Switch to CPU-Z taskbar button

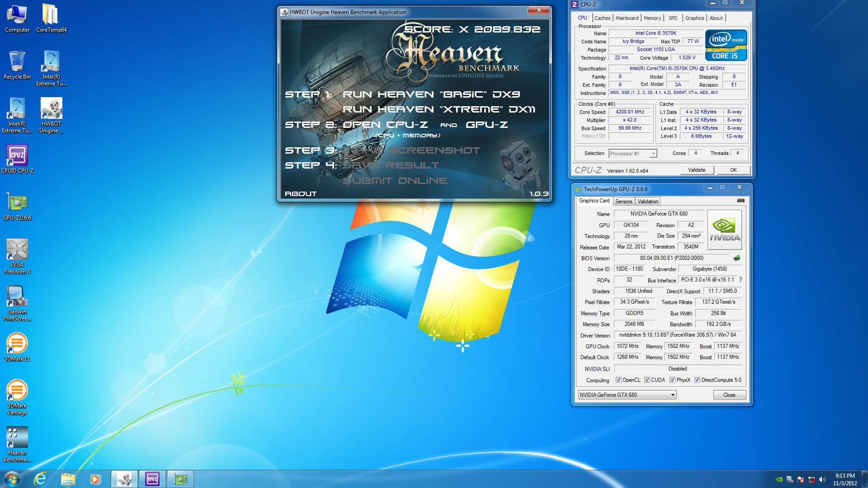coord(152,479)
